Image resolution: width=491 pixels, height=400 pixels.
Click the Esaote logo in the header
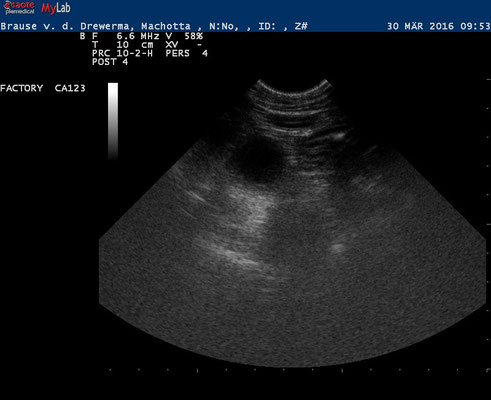click(x=20, y=8)
